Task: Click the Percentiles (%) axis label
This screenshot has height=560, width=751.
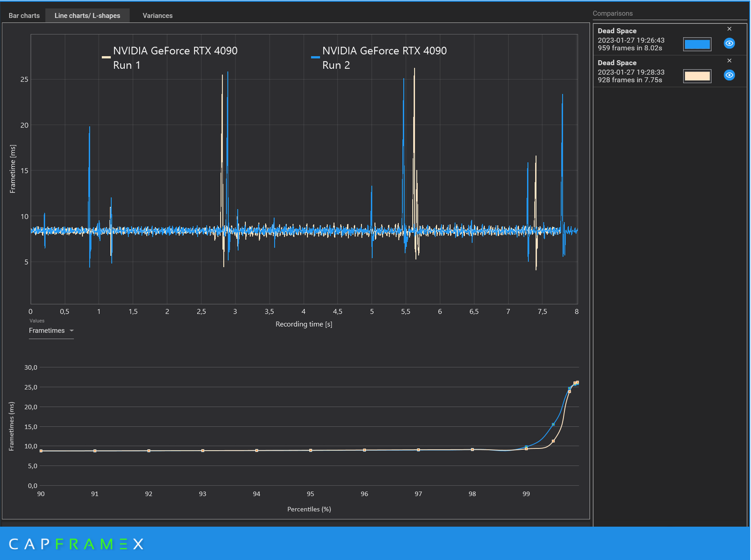Action: (x=309, y=509)
